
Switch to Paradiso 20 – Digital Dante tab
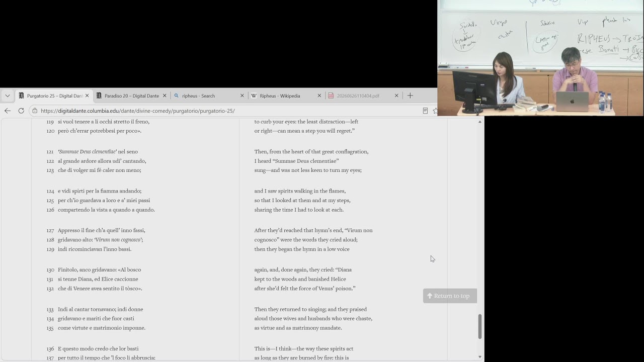(131, 96)
